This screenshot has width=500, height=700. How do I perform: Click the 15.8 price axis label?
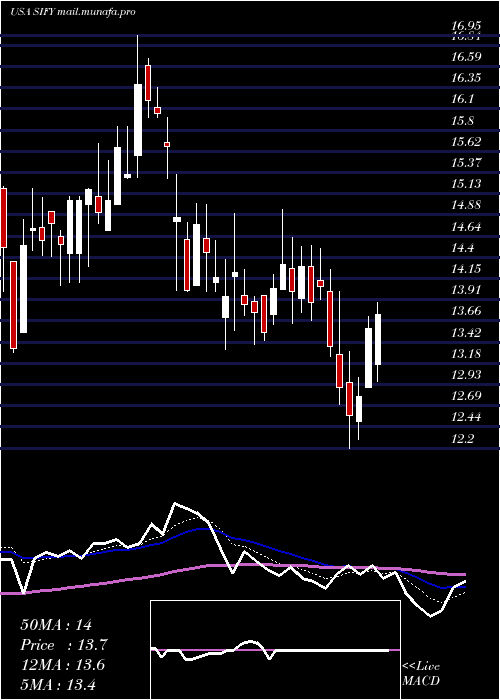(462, 121)
